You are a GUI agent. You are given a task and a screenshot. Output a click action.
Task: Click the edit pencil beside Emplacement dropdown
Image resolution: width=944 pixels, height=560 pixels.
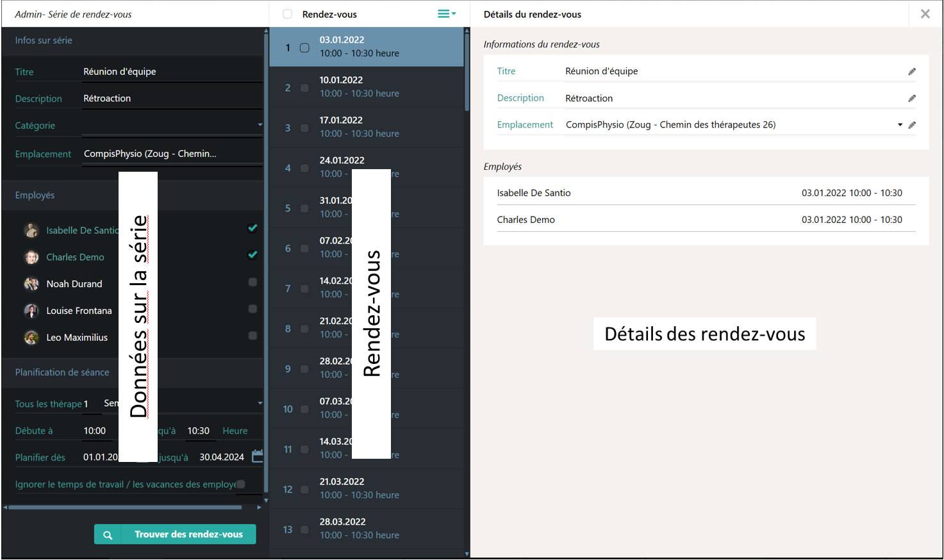[x=912, y=125]
